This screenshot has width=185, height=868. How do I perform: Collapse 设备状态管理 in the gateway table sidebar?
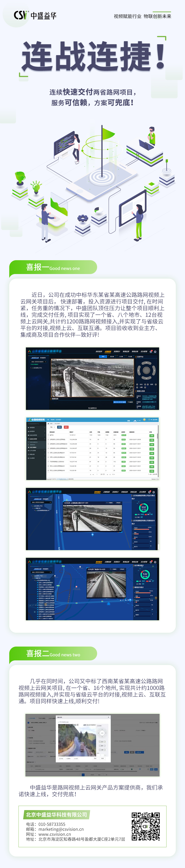[x=37, y=439]
